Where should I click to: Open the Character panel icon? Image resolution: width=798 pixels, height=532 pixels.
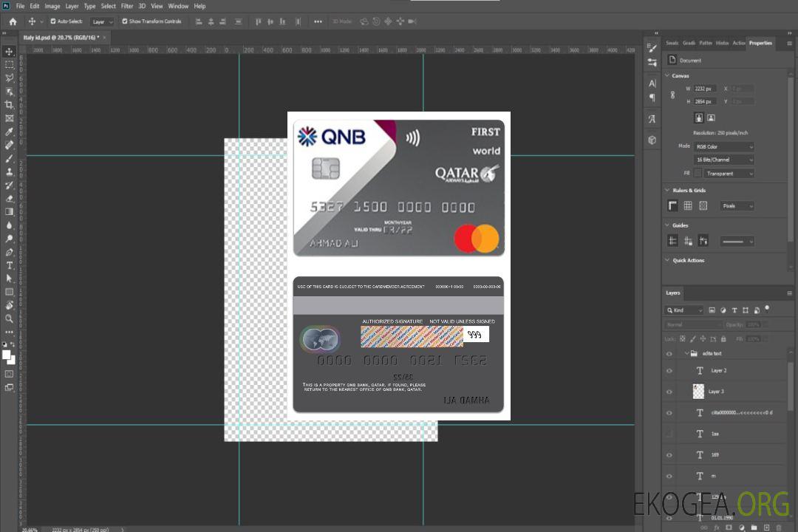pyautogui.click(x=652, y=83)
